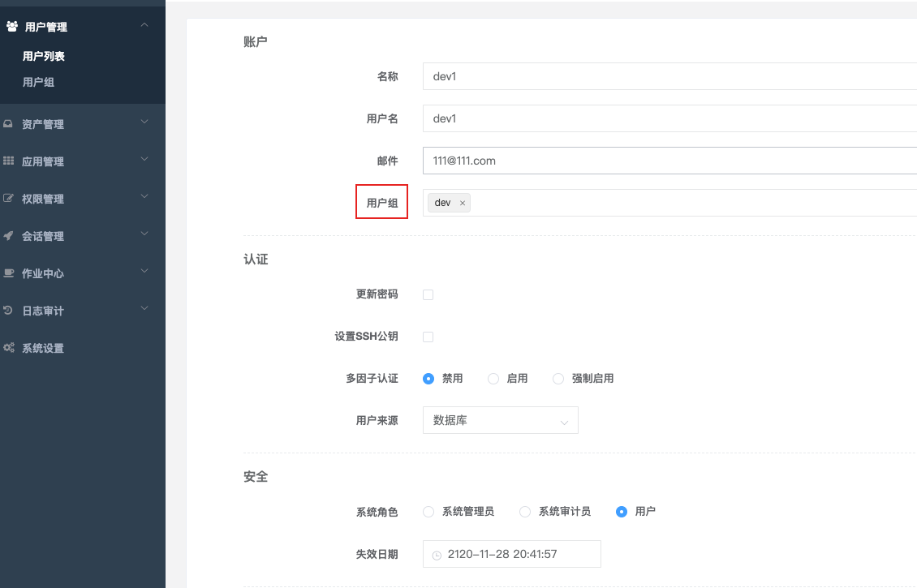This screenshot has height=588, width=917.
Task: Remove the dev tag from 用户组
Action: click(462, 203)
